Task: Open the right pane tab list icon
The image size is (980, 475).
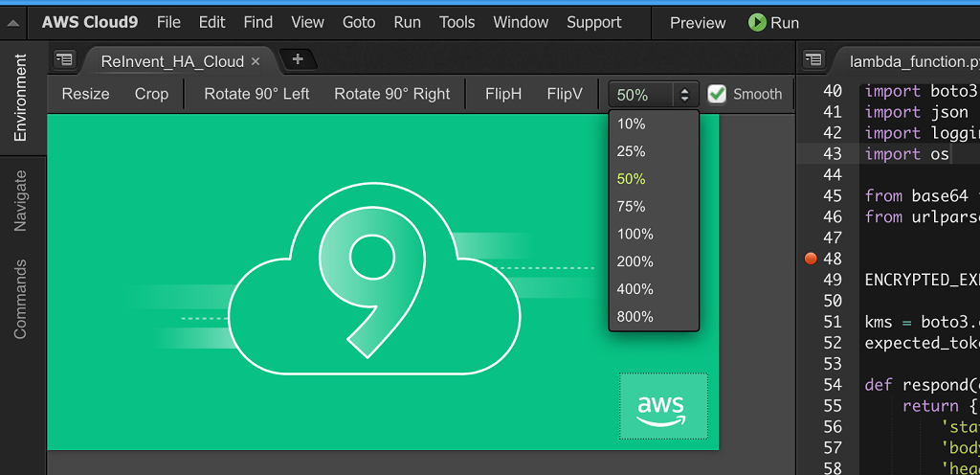Action: coord(813,60)
